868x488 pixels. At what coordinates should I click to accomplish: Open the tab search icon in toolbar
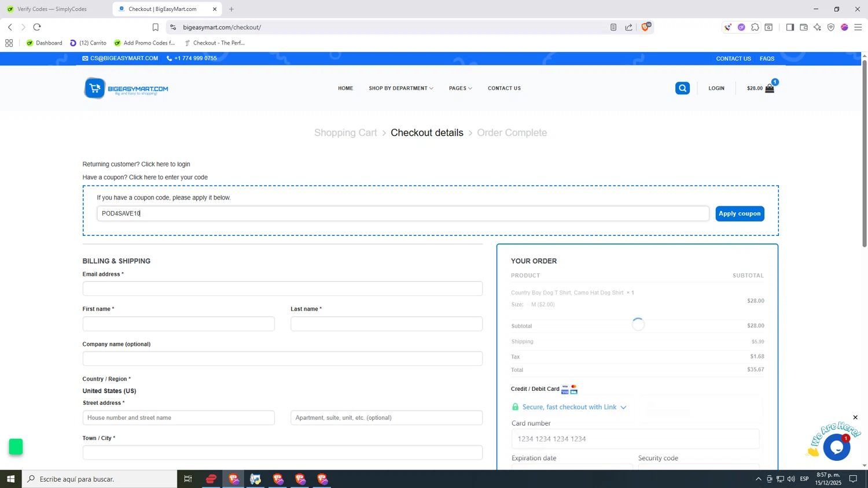(768, 27)
